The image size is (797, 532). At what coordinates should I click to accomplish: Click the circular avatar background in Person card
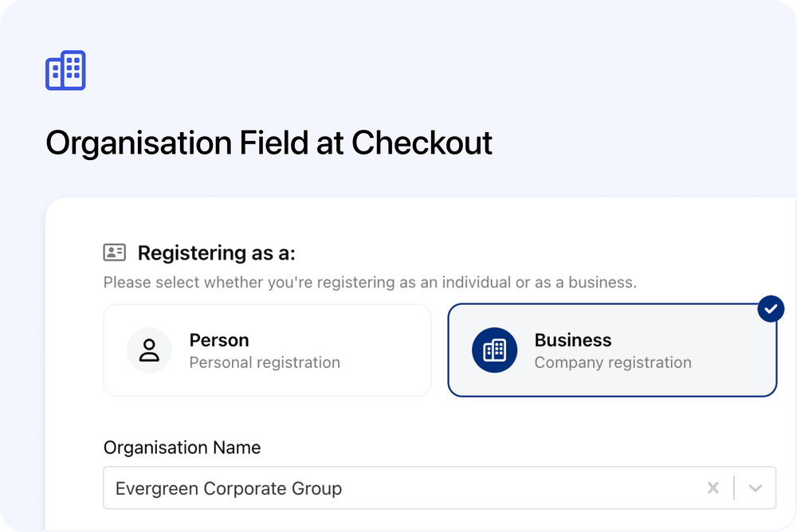[149, 350]
